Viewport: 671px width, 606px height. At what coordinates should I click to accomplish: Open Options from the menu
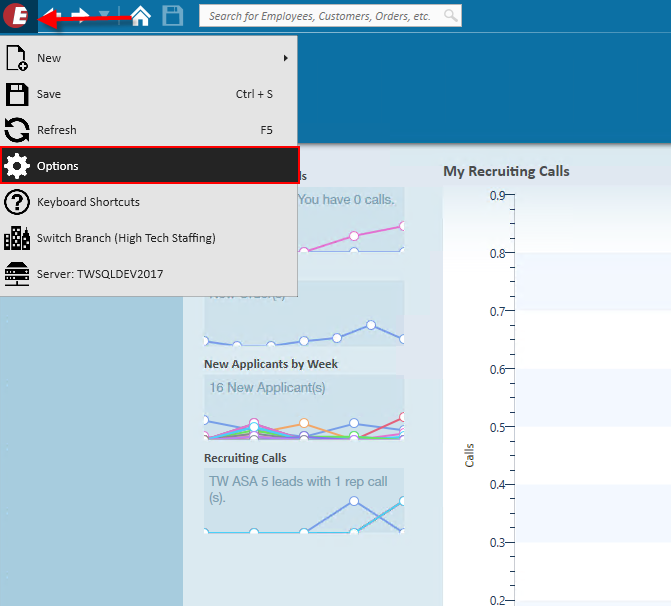click(150, 166)
